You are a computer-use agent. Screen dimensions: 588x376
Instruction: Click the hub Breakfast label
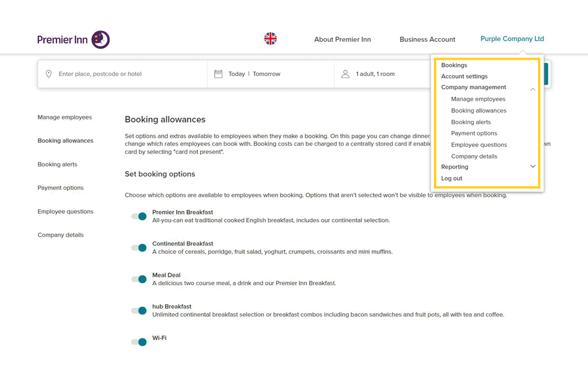tap(172, 307)
